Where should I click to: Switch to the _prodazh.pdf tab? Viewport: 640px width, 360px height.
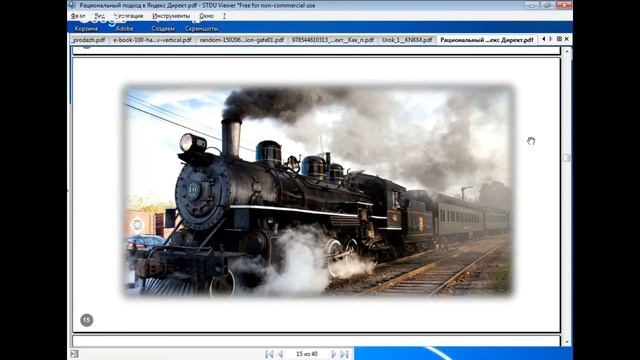[89, 40]
